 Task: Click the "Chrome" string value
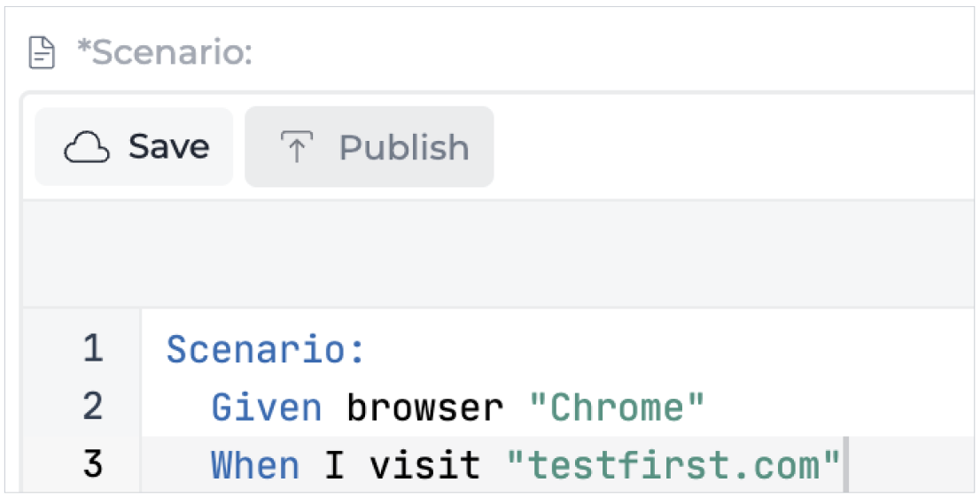(617, 408)
